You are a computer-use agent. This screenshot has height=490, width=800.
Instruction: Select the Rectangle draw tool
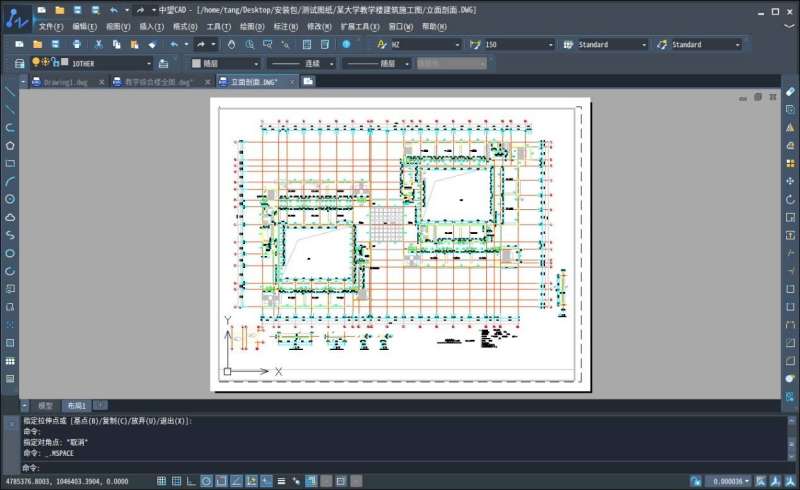pyautogui.click(x=10, y=163)
